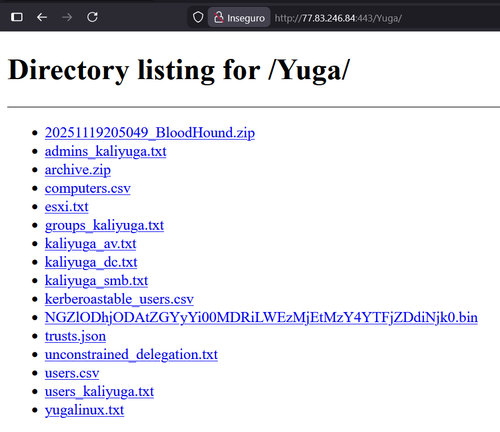Screen dimensions: 500x432
Task: Open trusts.json file link
Action: point(75,336)
